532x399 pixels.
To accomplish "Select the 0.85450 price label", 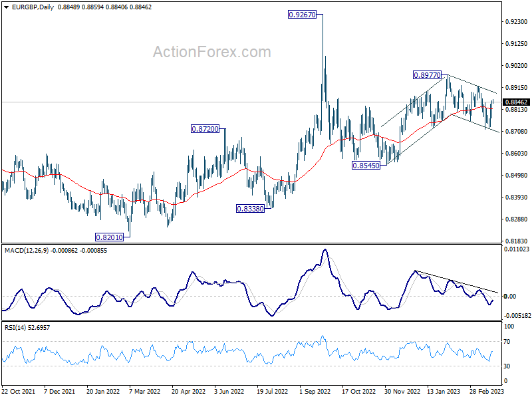I will point(366,166).
